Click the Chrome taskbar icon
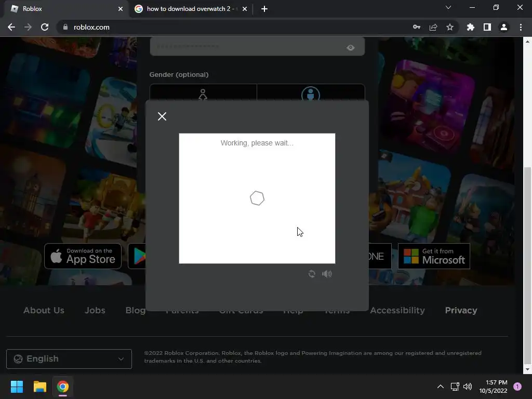 click(x=63, y=387)
